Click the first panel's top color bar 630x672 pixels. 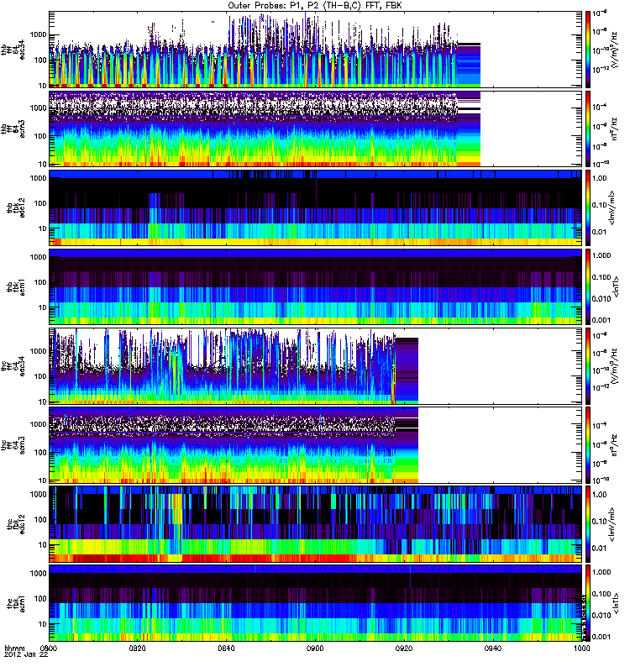click(x=589, y=49)
